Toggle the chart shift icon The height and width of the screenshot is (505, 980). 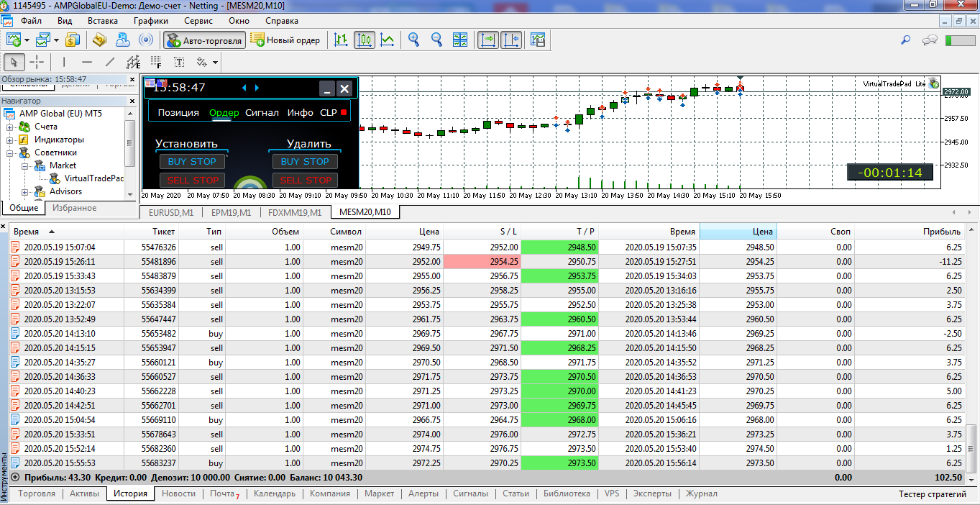pos(511,40)
